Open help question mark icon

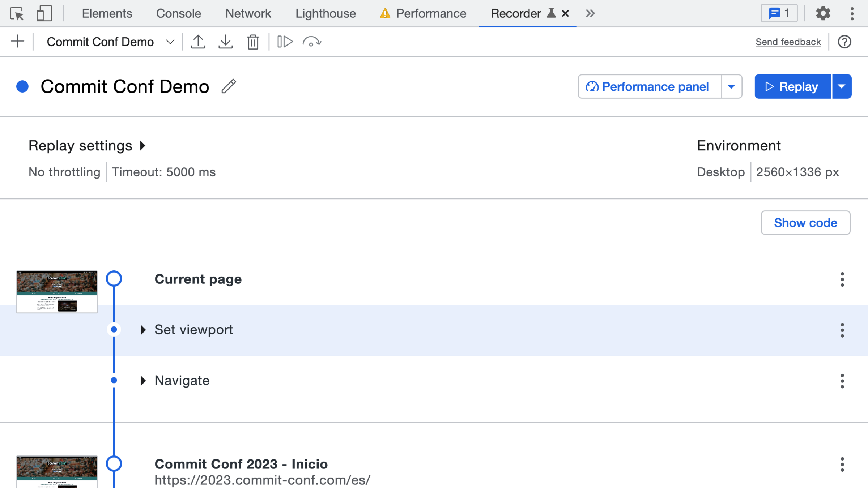pos(844,42)
